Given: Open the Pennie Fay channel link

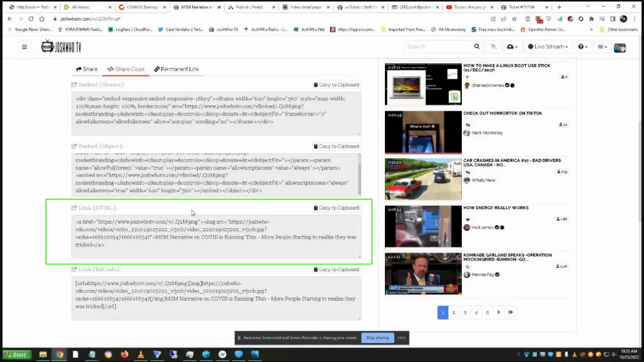Looking at the screenshot, I should click(x=482, y=275).
